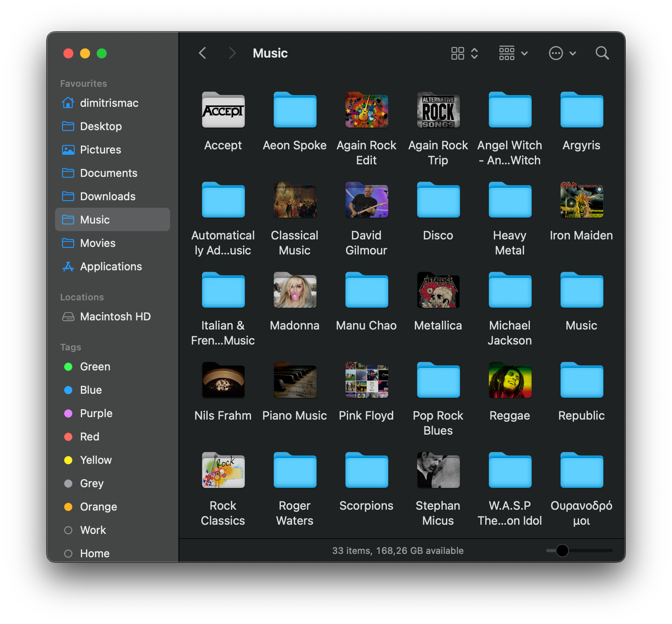Open the Pop Rock Blues folder

pyautogui.click(x=438, y=380)
